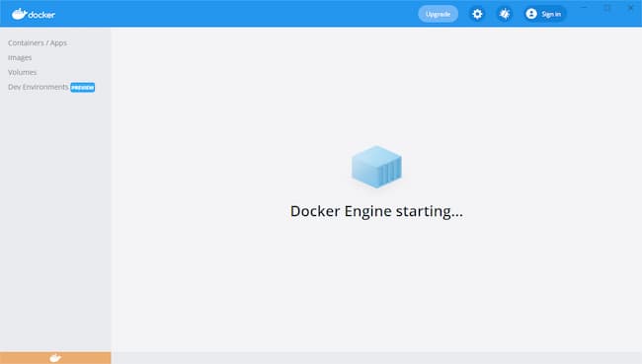The width and height of the screenshot is (642, 364).
Task: Click the user avatar icon
Action: point(531,14)
